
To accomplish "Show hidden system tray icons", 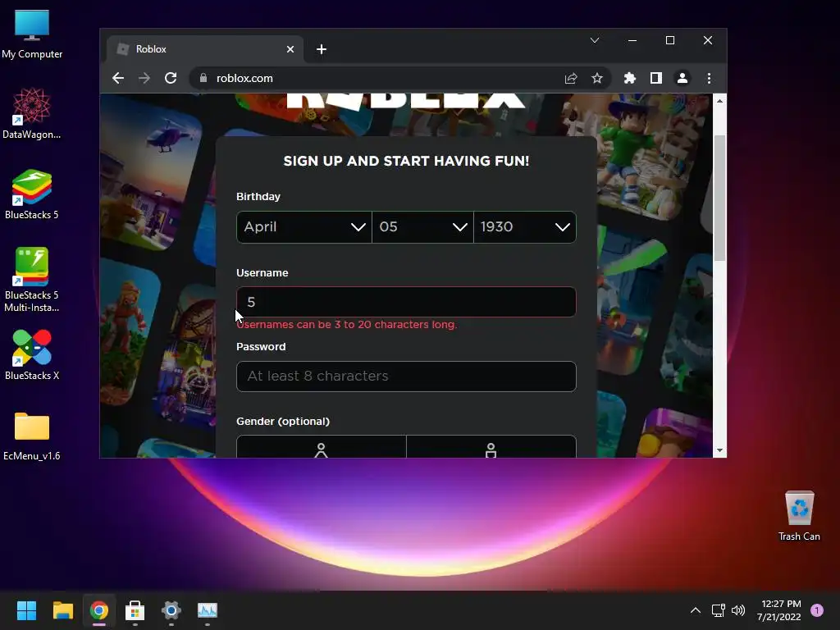I will click(x=695, y=610).
